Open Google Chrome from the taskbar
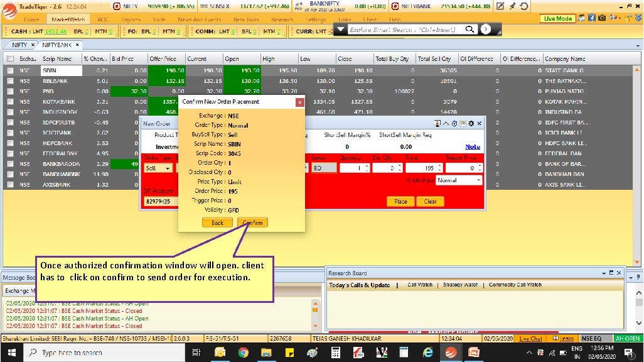 [x=243, y=353]
